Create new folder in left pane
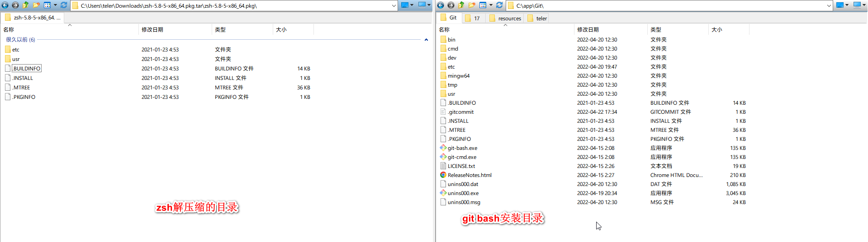The image size is (868, 242). click(x=36, y=5)
